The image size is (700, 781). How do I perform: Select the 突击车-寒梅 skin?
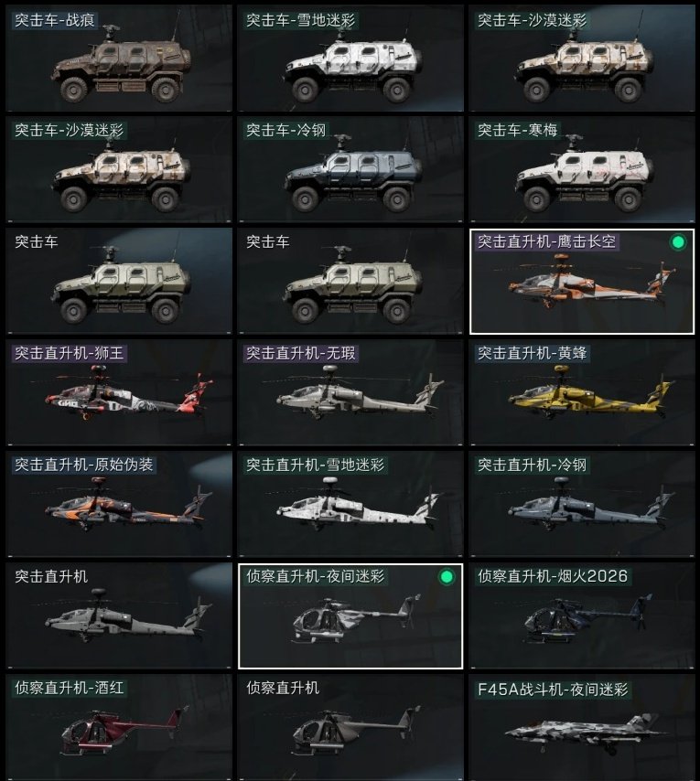click(x=582, y=169)
